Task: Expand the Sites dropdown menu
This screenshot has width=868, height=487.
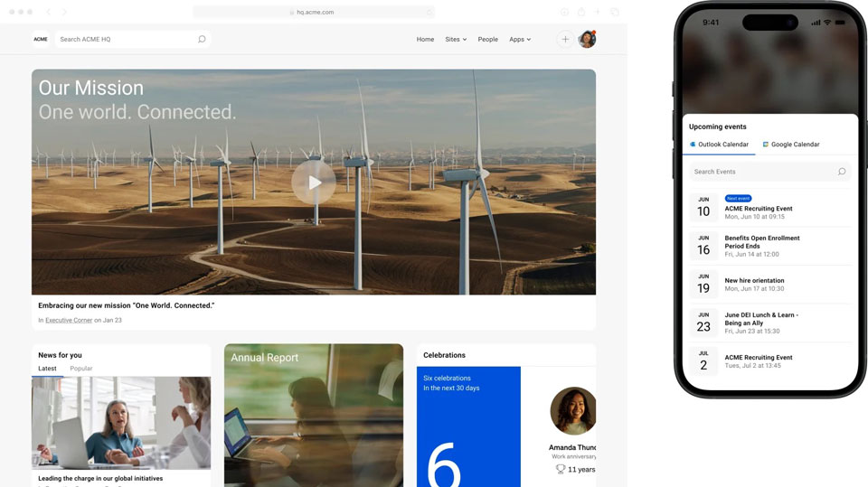Action: point(456,39)
